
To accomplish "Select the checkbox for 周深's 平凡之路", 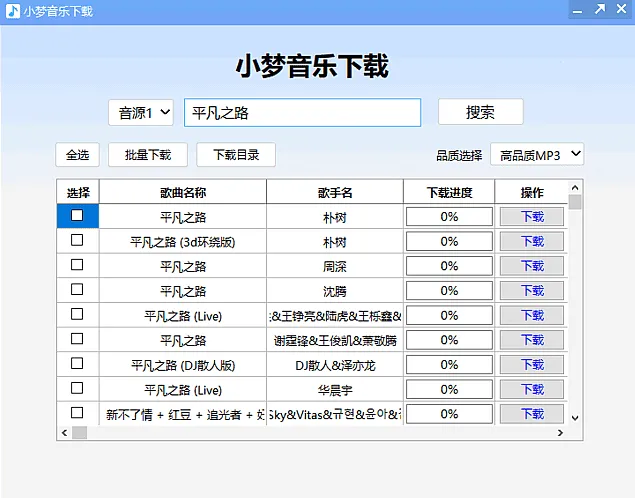I will tap(77, 265).
